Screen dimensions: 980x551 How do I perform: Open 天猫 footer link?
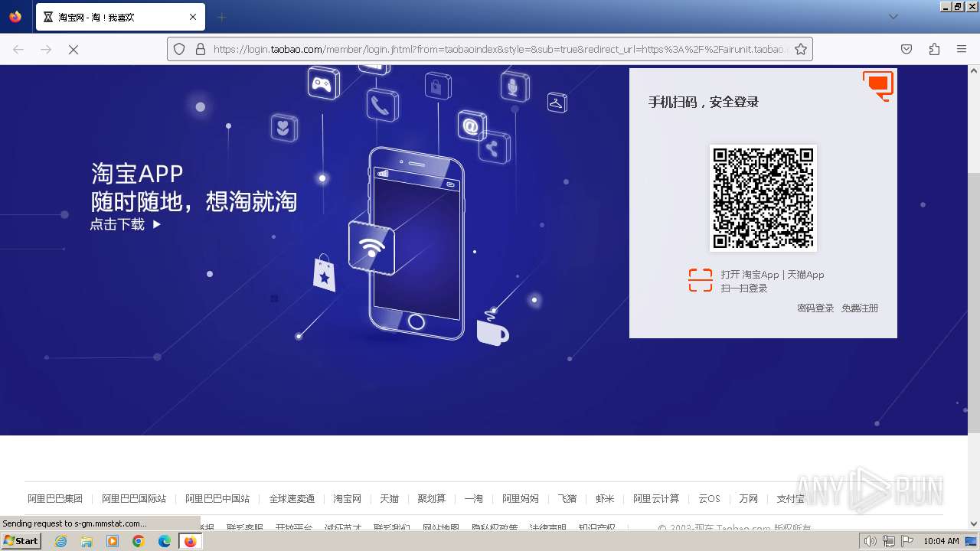389,498
